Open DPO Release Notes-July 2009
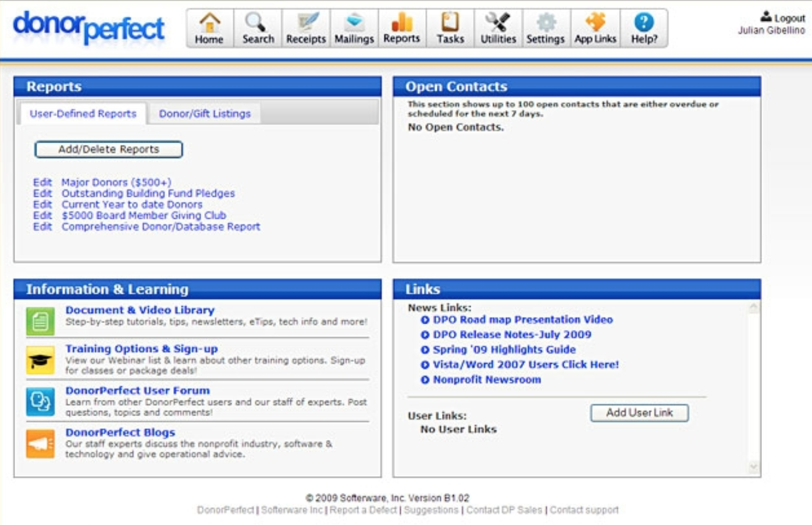This screenshot has height=525, width=812. pyautogui.click(x=512, y=335)
